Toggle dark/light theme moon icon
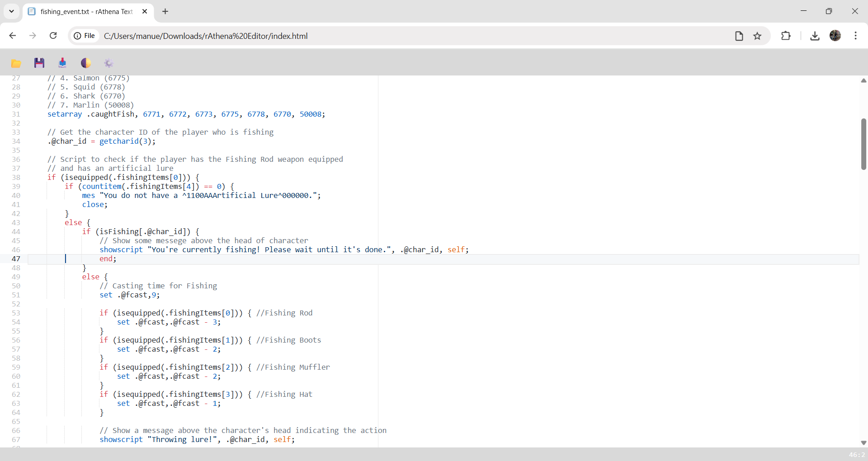868x461 pixels. point(85,63)
